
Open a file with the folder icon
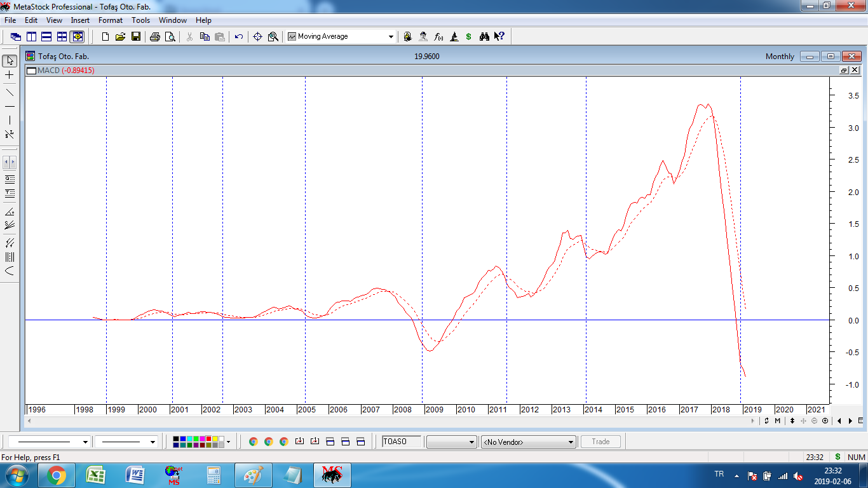pos(121,37)
